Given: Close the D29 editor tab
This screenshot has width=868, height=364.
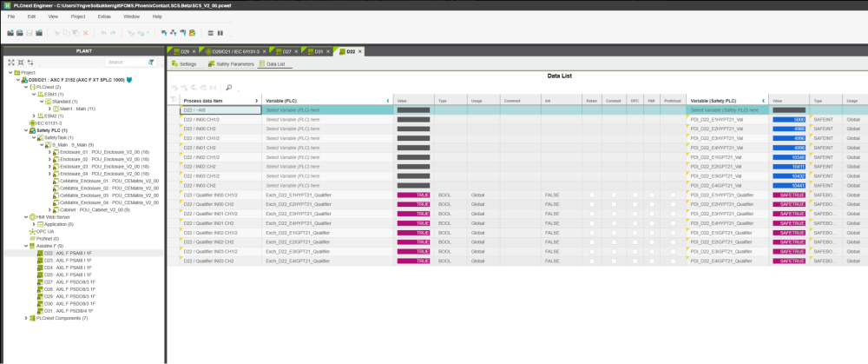Looking at the screenshot, I should coord(194,51).
